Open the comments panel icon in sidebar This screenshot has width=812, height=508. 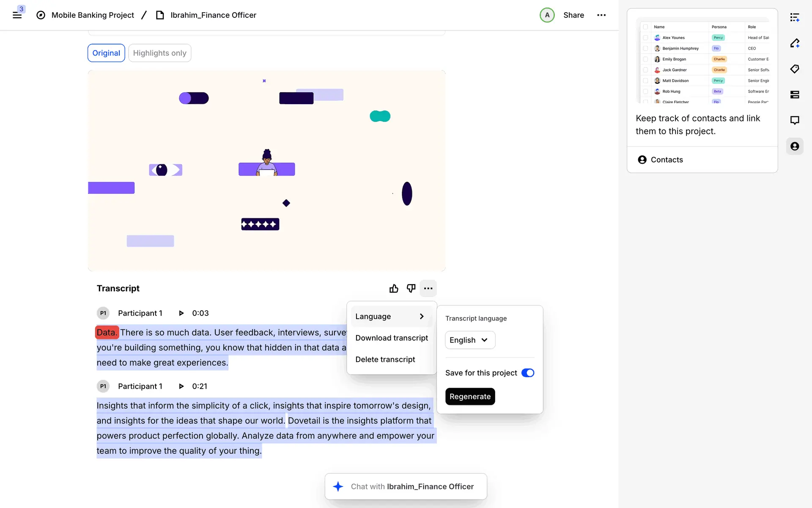click(x=795, y=121)
